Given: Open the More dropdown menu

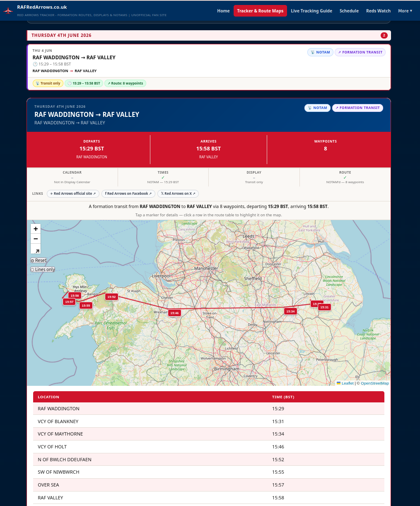Looking at the screenshot, I should tap(405, 11).
